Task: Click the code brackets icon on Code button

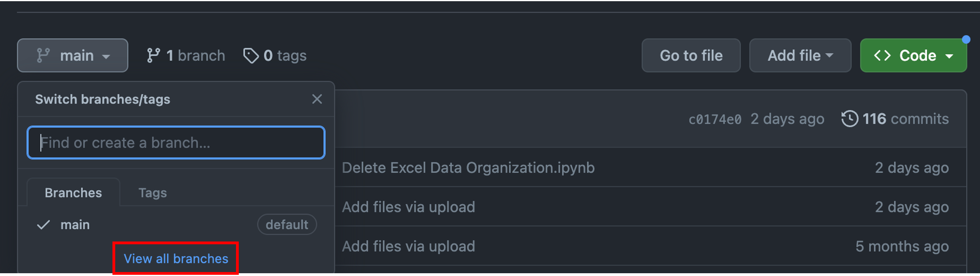Action: [883, 56]
